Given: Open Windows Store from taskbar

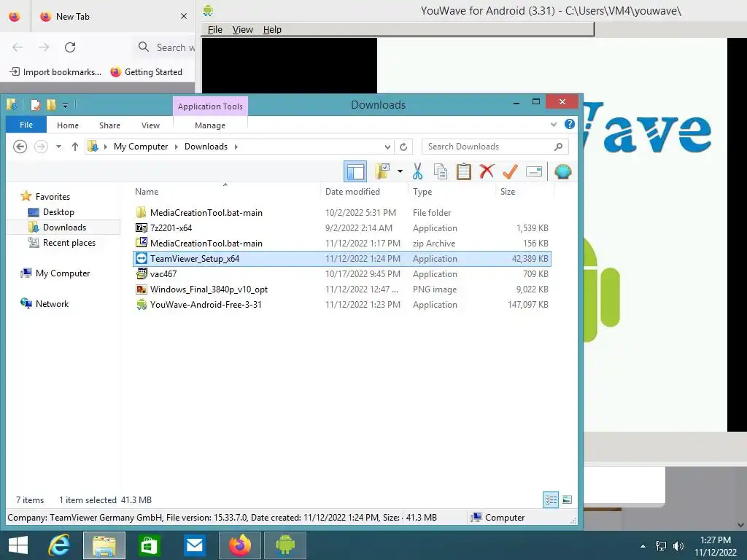Looking at the screenshot, I should tap(149, 545).
